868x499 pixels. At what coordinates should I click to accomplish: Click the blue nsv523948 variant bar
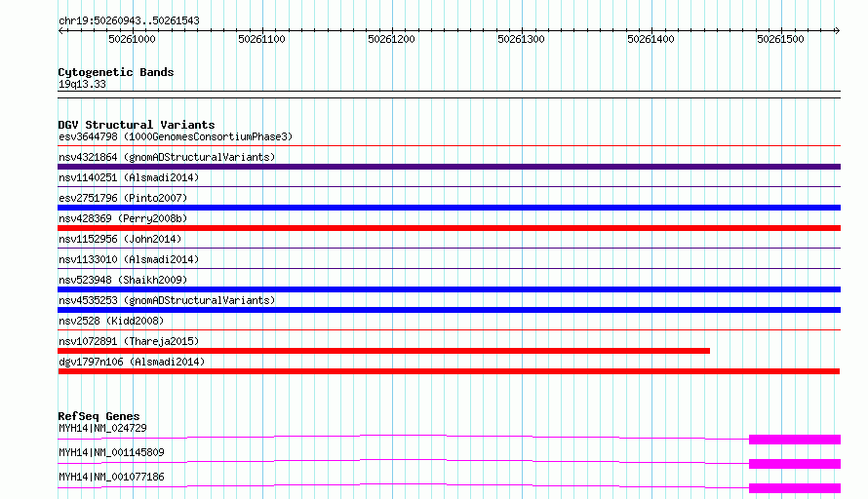[x=449, y=289]
